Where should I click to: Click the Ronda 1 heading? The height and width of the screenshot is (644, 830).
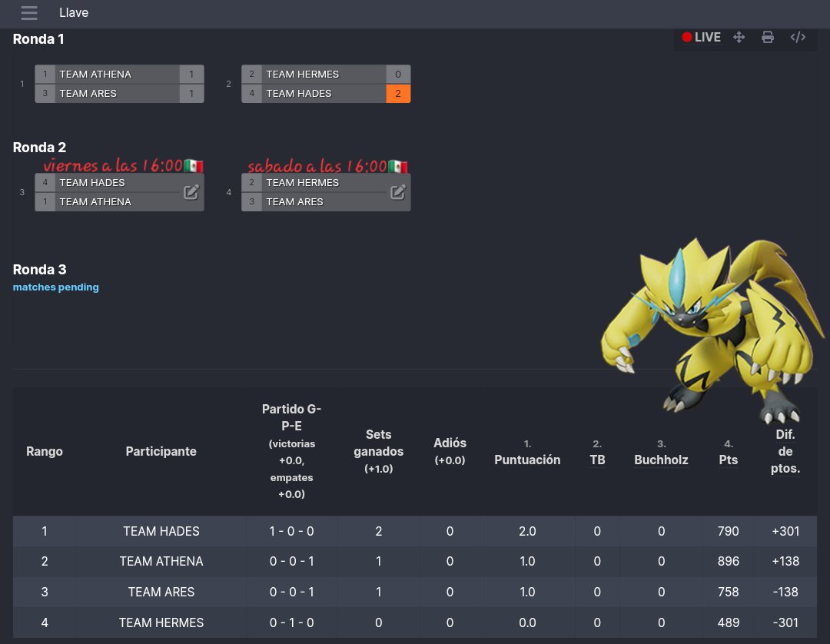pos(38,38)
